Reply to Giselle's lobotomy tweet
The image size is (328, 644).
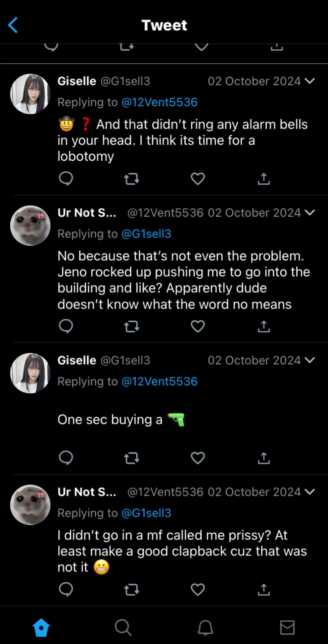coord(66,179)
